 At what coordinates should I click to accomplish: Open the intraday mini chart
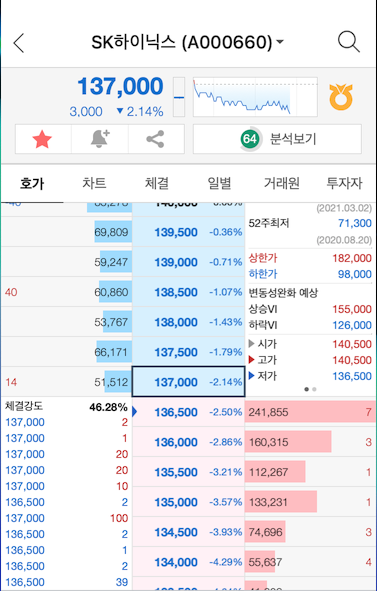click(x=255, y=97)
